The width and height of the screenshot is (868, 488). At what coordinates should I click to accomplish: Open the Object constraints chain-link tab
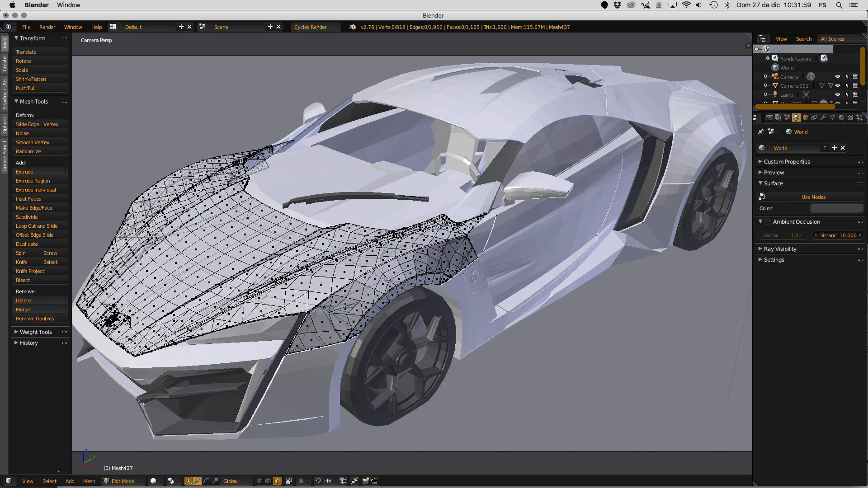[x=814, y=117]
